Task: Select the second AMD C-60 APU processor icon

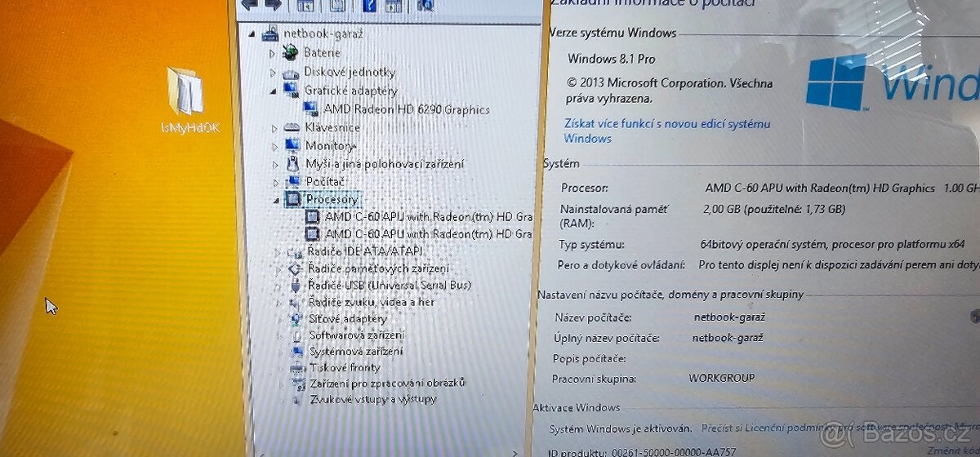Action: (314, 234)
